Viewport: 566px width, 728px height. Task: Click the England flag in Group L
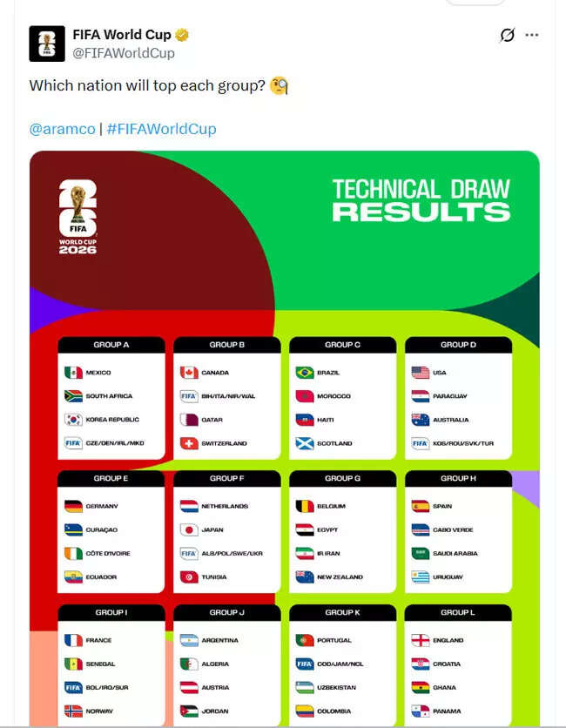click(421, 640)
